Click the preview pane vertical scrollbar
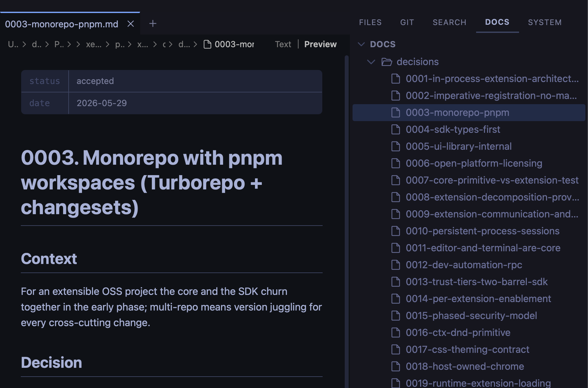Screen dimensions: 588x388 [x=347, y=221]
